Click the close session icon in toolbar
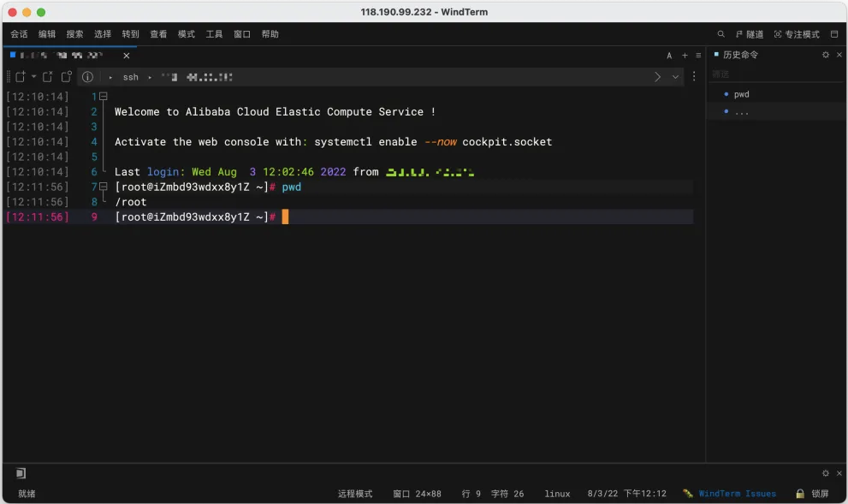Viewport: 848px width, 504px height. pyautogui.click(x=48, y=77)
